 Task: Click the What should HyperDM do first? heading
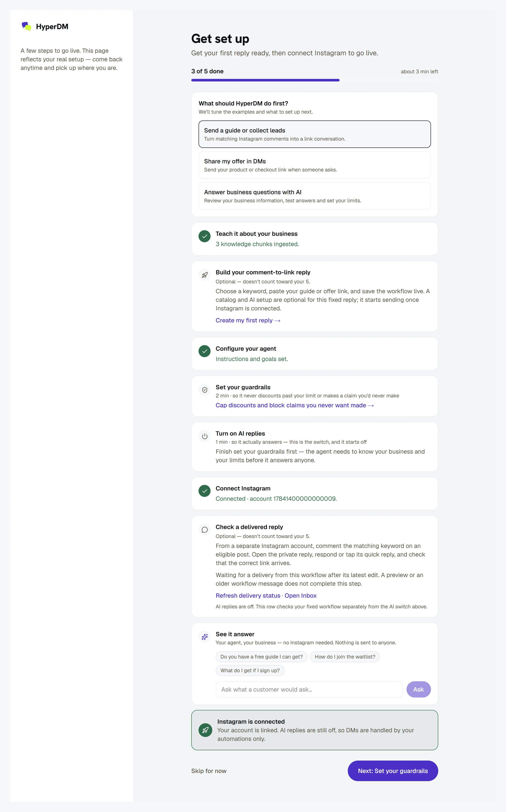243,103
